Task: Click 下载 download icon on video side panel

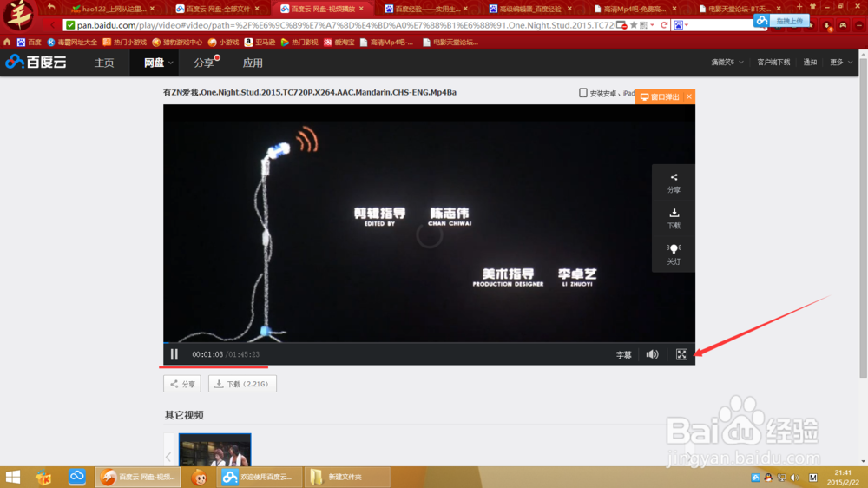Action: pyautogui.click(x=674, y=219)
